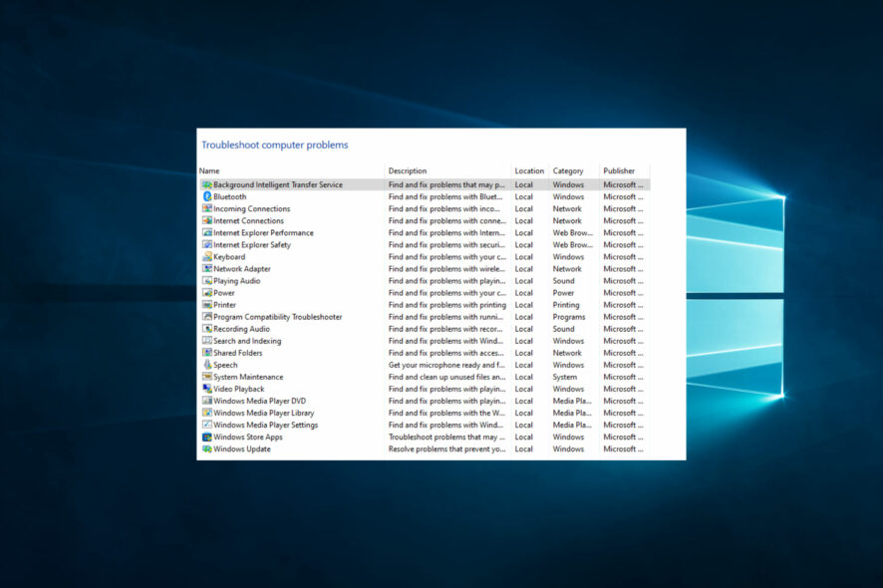Click the Bluetooth troubleshooter icon

207,196
